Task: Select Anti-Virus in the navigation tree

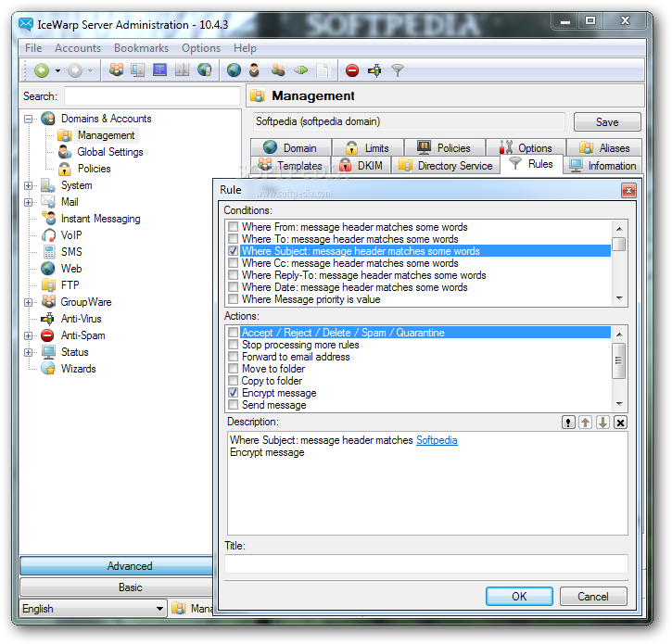Action: 81,319
